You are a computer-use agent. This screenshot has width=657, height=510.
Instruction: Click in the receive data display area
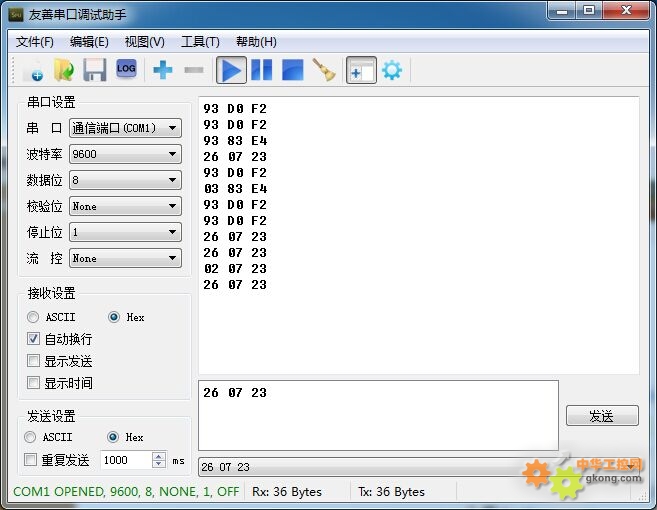419,236
